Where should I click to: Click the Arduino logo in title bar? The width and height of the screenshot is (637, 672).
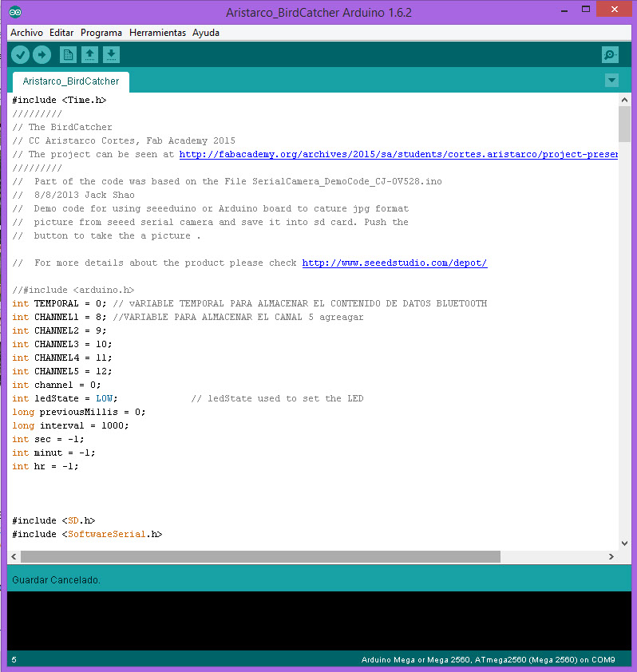click(x=15, y=12)
